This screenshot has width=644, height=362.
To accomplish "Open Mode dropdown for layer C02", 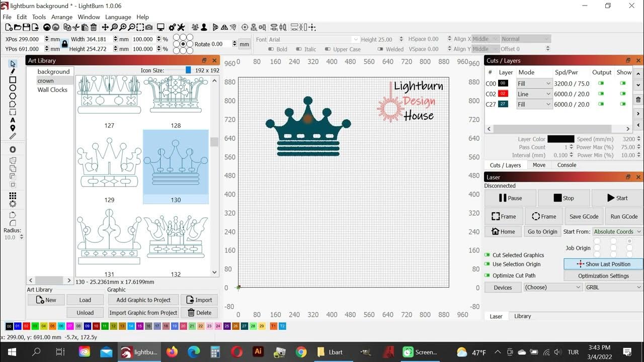I will point(534,94).
